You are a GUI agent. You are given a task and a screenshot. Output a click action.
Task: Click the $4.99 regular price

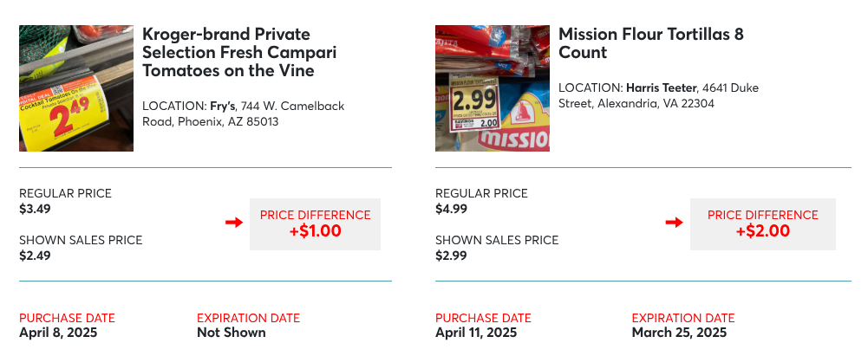tap(452, 208)
